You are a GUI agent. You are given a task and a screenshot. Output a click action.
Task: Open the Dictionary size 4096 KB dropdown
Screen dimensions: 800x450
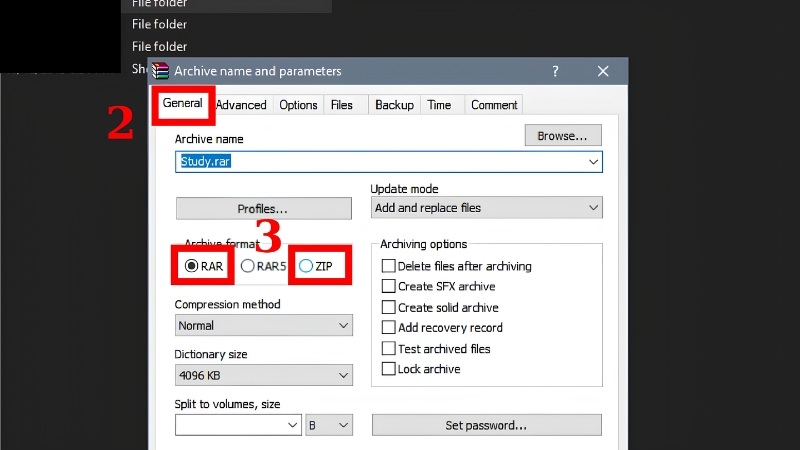pos(264,376)
